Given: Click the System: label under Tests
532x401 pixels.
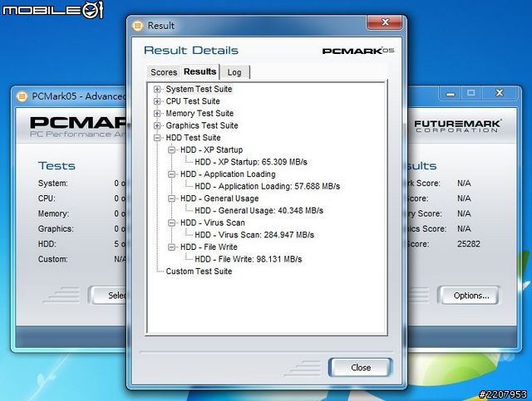Looking at the screenshot, I should click(x=53, y=183).
